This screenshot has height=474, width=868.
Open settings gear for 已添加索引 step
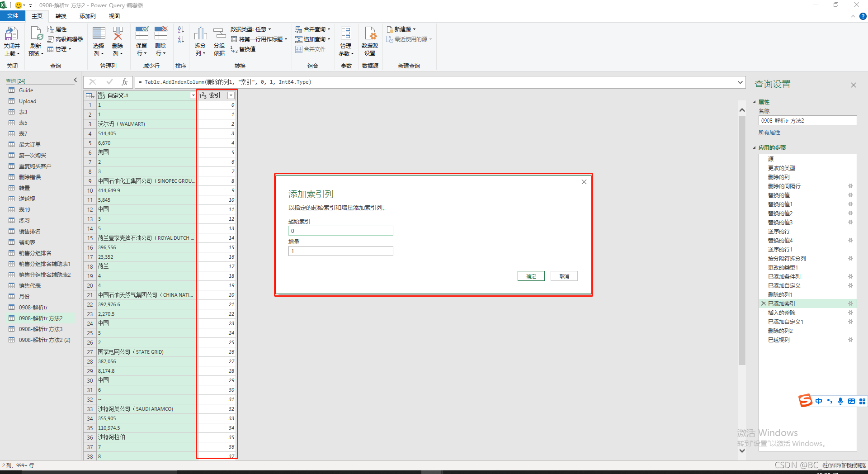[850, 303]
